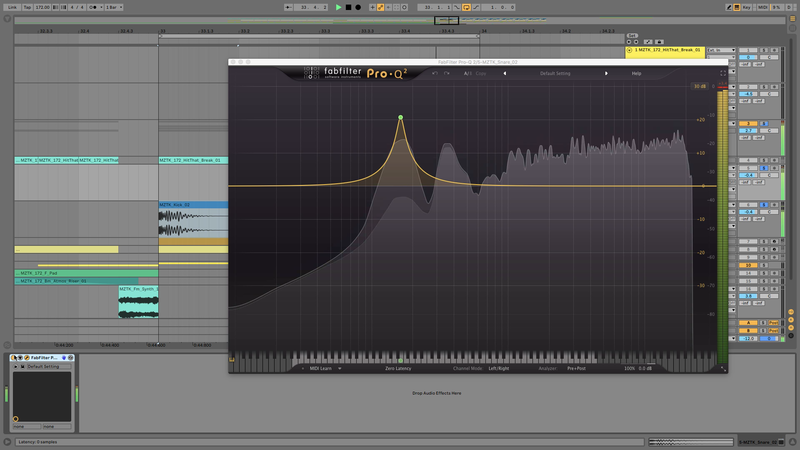Open the Default Setting preset menu in Pro-Q 2
The image size is (800, 450).
pos(555,73)
